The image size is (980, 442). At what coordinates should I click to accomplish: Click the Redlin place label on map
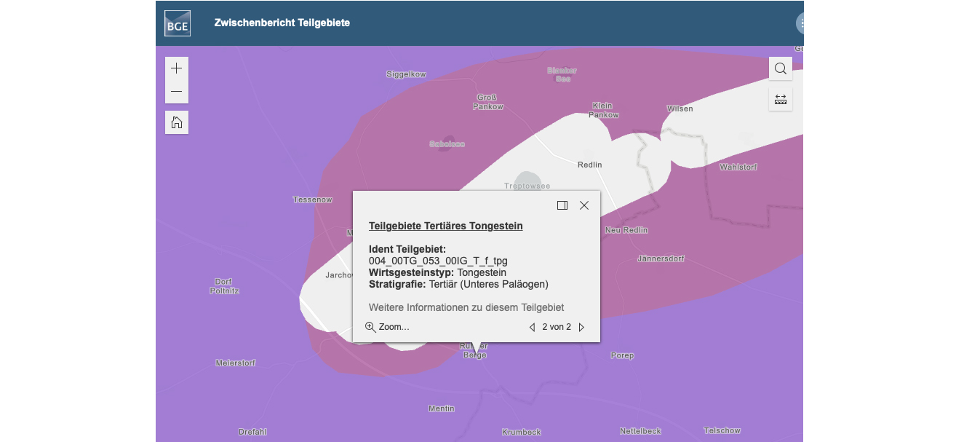(x=589, y=165)
